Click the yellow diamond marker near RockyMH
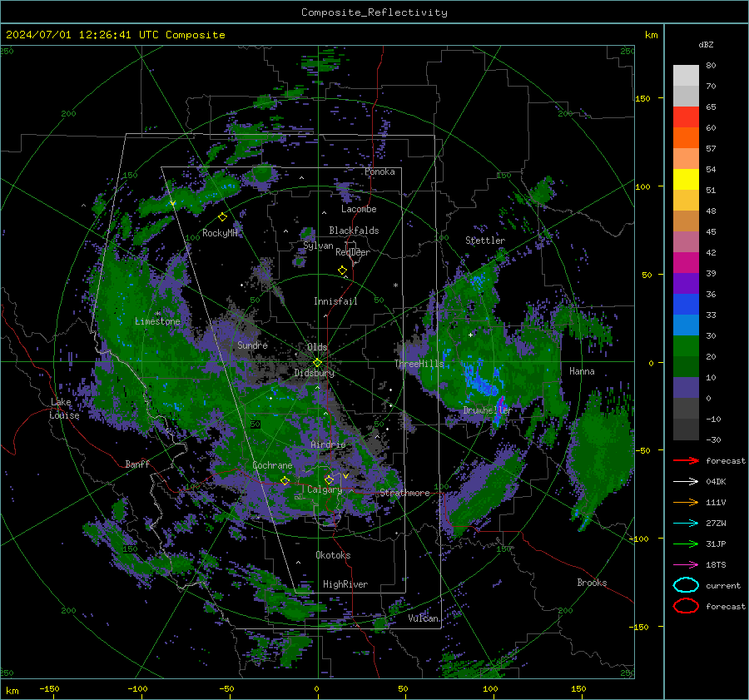749x700 pixels. pyautogui.click(x=222, y=217)
